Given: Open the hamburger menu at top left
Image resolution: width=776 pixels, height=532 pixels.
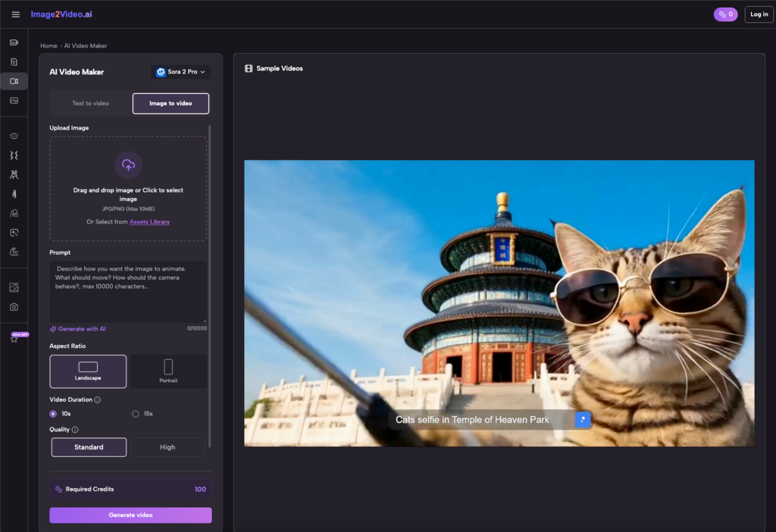Looking at the screenshot, I should (x=16, y=14).
